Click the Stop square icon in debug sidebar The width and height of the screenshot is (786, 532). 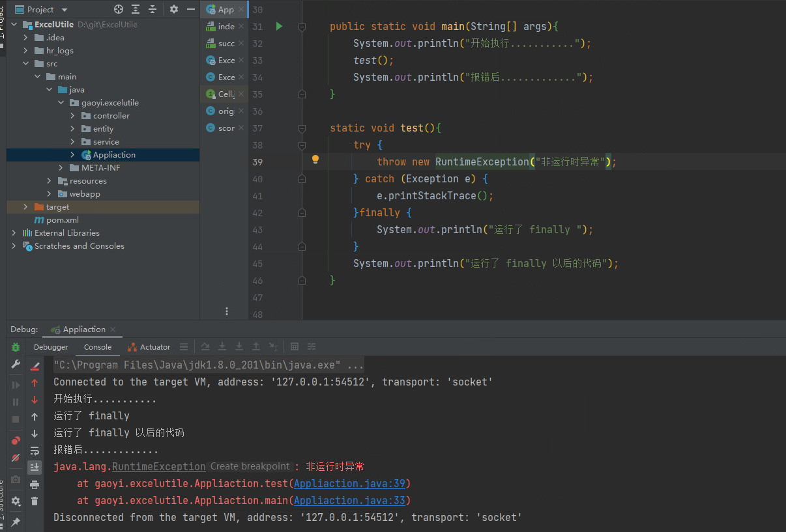click(16, 419)
